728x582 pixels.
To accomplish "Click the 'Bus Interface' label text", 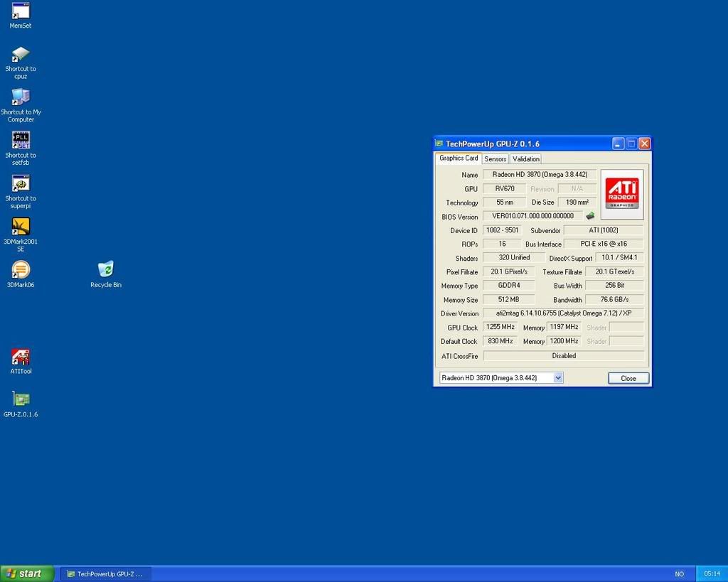I will [x=543, y=244].
